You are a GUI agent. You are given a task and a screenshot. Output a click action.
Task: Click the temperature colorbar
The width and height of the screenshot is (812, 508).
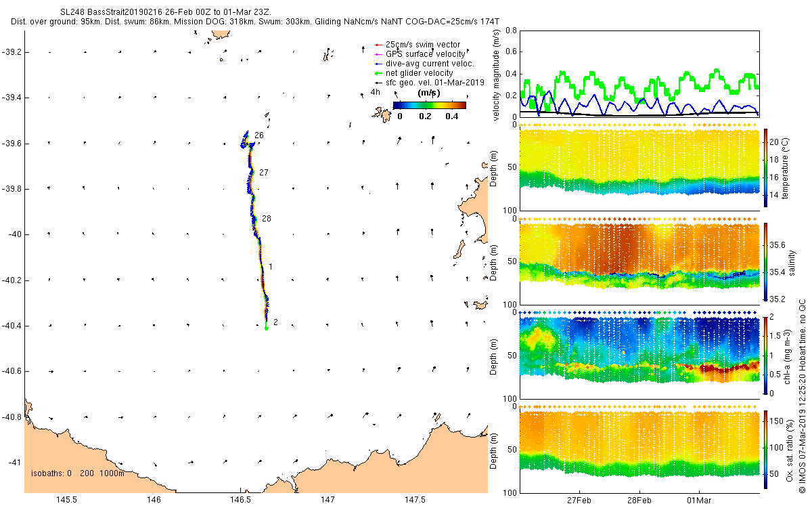pyautogui.click(x=765, y=167)
